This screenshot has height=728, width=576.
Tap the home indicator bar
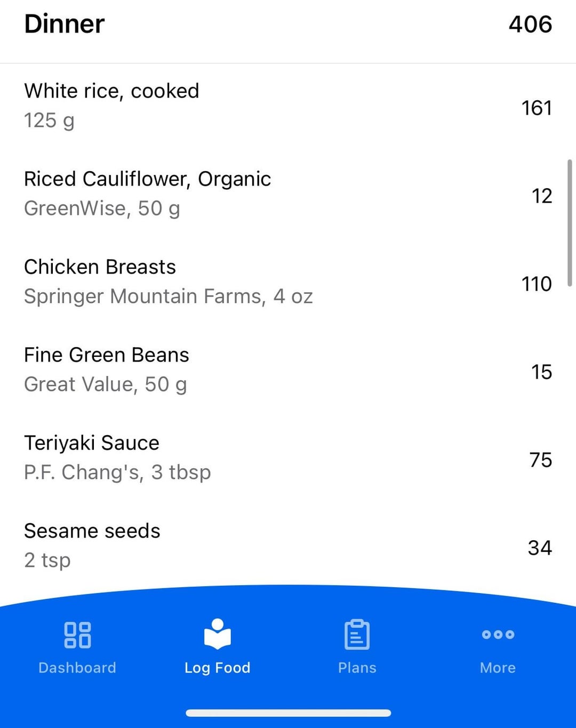click(x=288, y=713)
